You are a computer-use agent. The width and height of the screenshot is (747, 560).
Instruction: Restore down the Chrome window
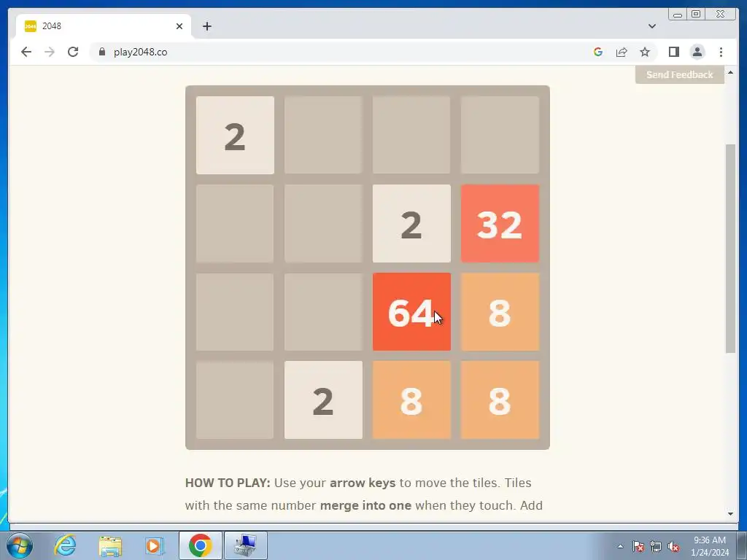pos(695,15)
